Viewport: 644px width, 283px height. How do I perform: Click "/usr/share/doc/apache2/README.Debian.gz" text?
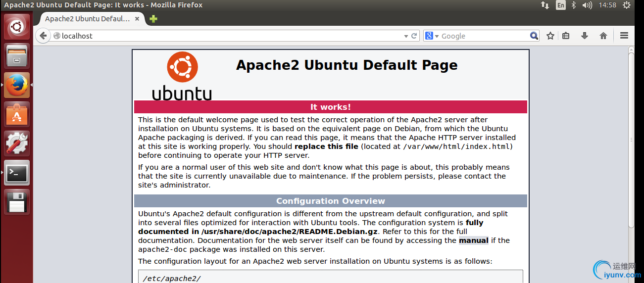[290, 232]
